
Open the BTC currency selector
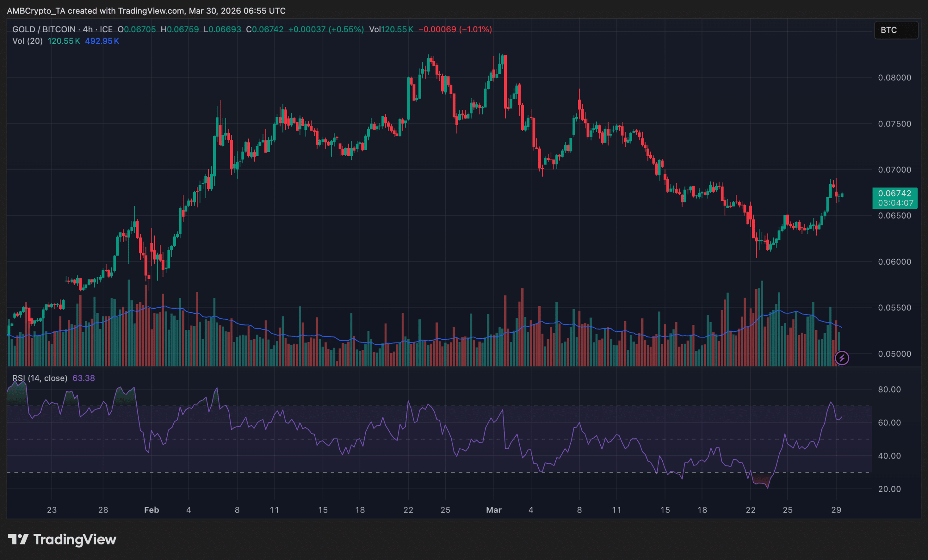[x=896, y=30]
